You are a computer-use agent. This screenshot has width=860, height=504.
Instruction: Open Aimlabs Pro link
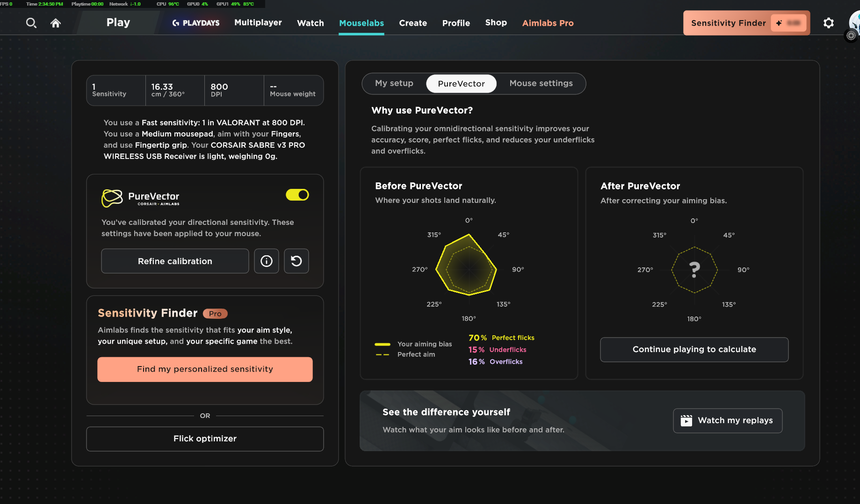(548, 23)
